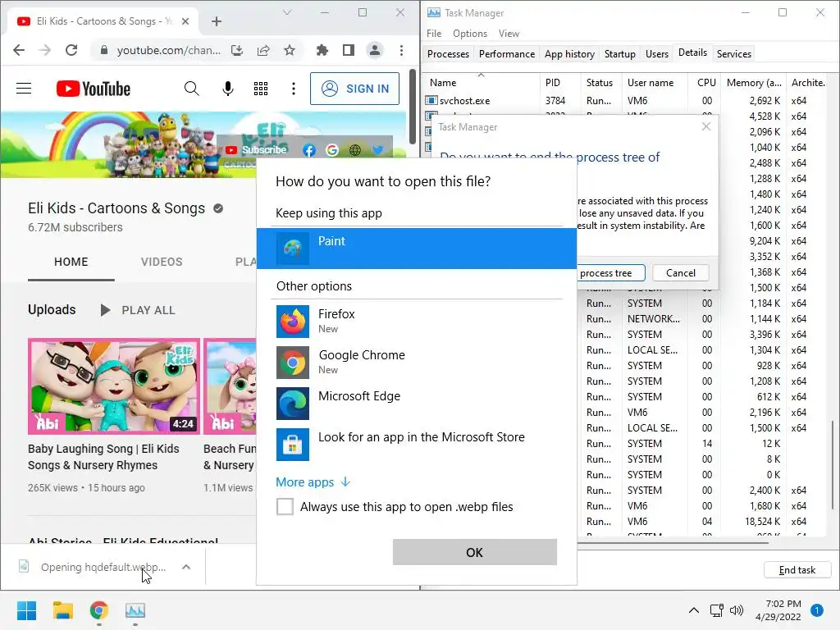Image resolution: width=840 pixels, height=630 pixels.
Task: Click the taskbar clock showing 7:02 PM
Action: click(778, 610)
